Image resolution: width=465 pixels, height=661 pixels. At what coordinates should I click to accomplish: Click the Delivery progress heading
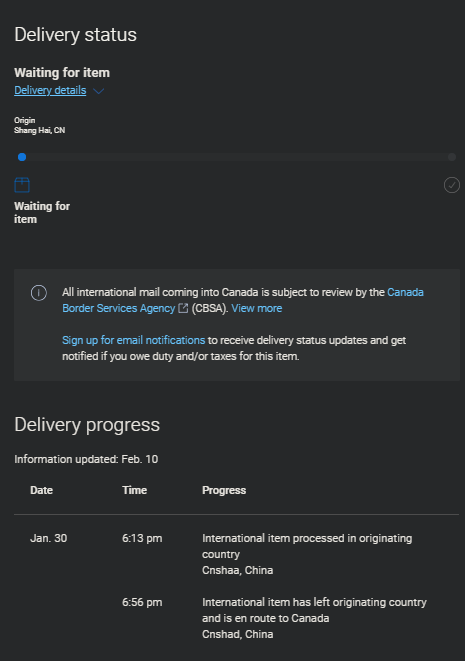pos(87,425)
